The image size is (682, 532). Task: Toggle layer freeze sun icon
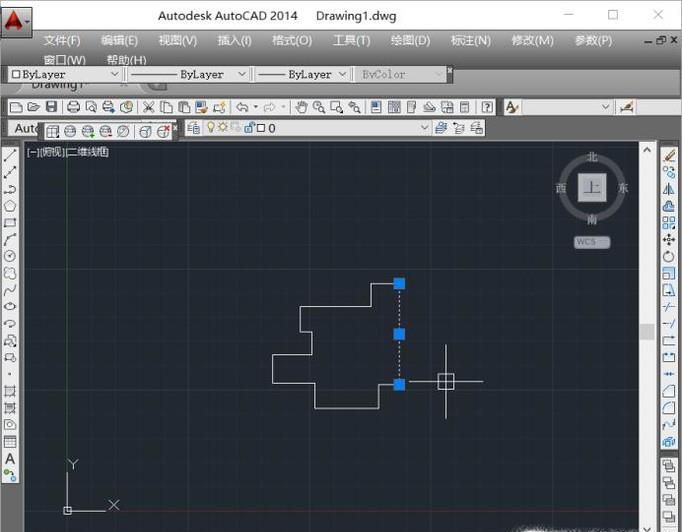point(223,128)
